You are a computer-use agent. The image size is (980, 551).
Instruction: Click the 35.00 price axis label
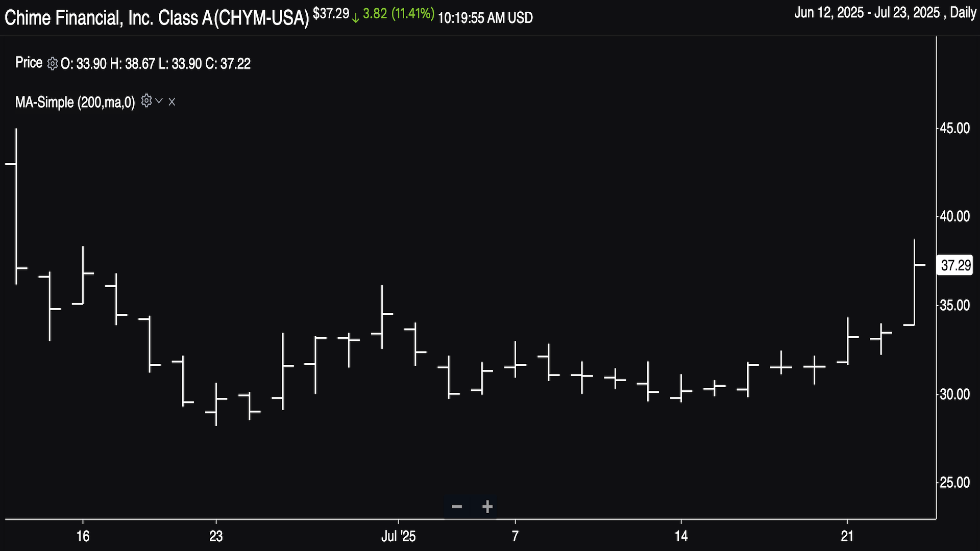(955, 305)
